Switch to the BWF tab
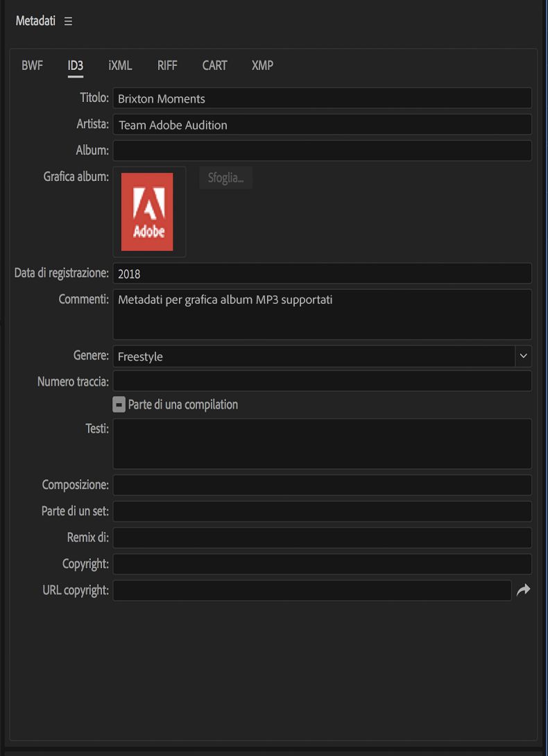 [32, 66]
